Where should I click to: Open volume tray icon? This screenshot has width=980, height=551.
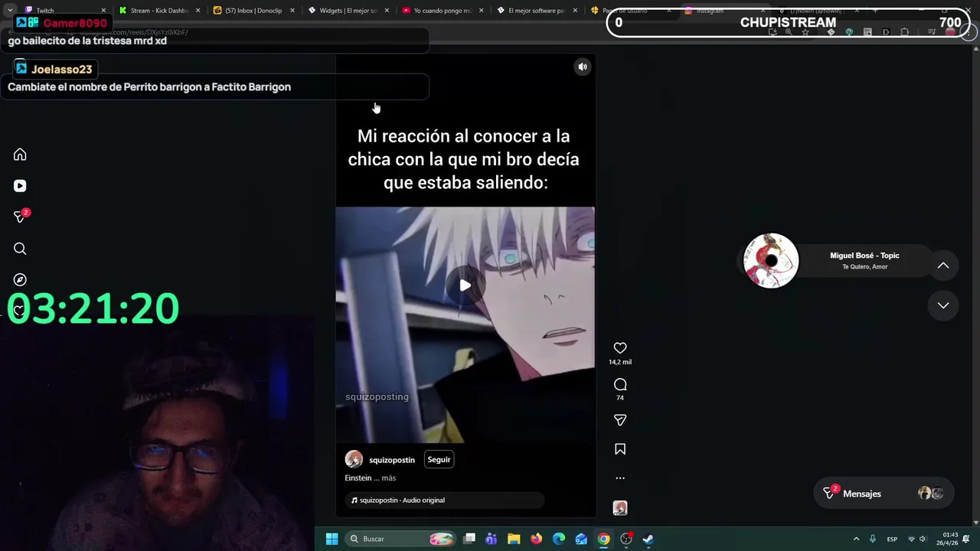click(923, 539)
